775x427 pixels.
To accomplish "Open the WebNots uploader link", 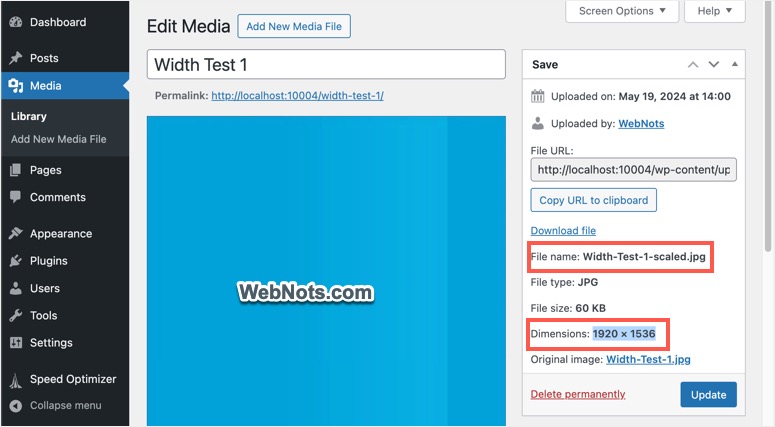I will point(641,124).
